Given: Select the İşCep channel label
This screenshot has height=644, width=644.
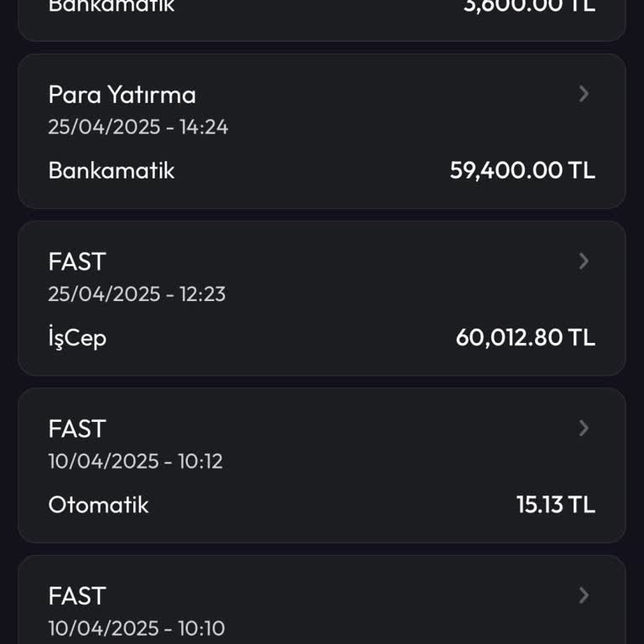Looking at the screenshot, I should pyautogui.click(x=77, y=337).
